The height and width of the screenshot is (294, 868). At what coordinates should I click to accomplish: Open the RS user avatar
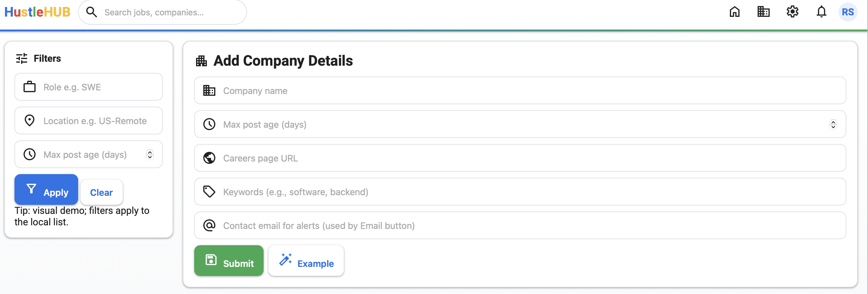coord(848,12)
